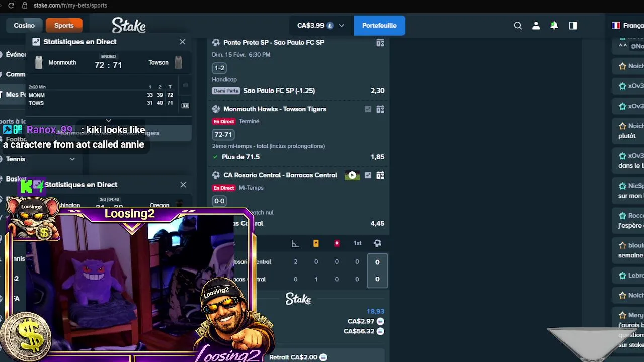Reload the page in the browser
This screenshot has height=362, width=644.
click(x=11, y=5)
